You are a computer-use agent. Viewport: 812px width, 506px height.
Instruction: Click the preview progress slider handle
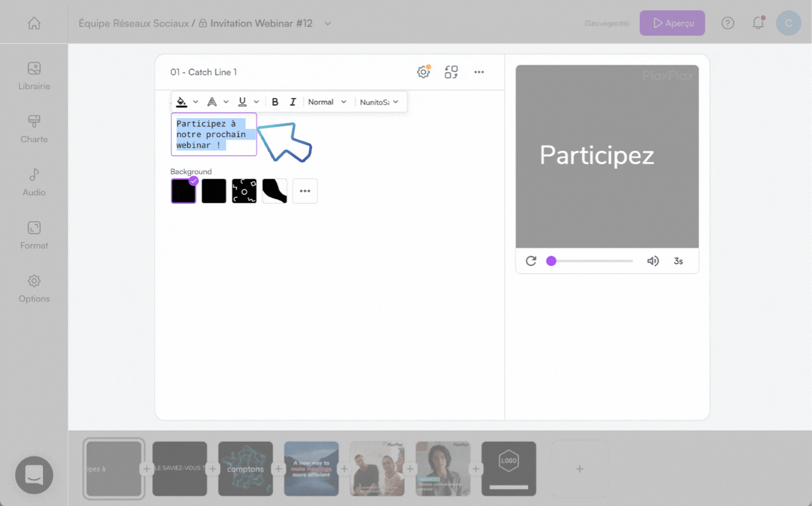click(551, 261)
